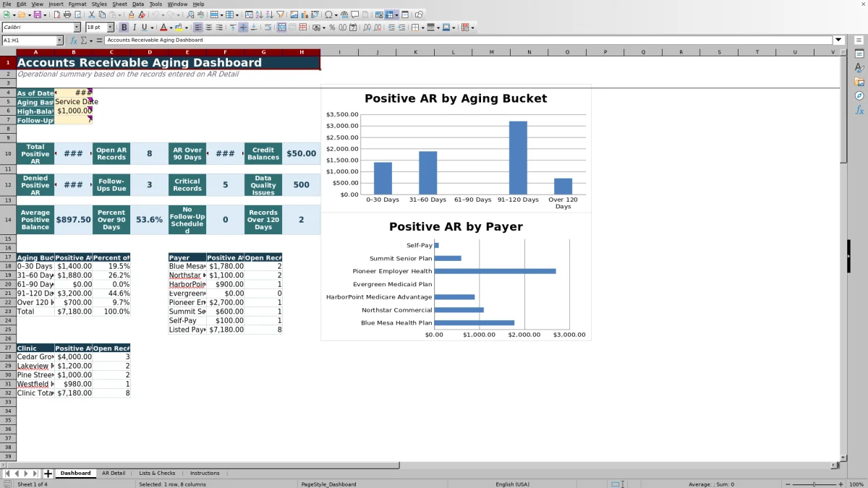Toggle AutoFilter funnel icon

point(280,14)
